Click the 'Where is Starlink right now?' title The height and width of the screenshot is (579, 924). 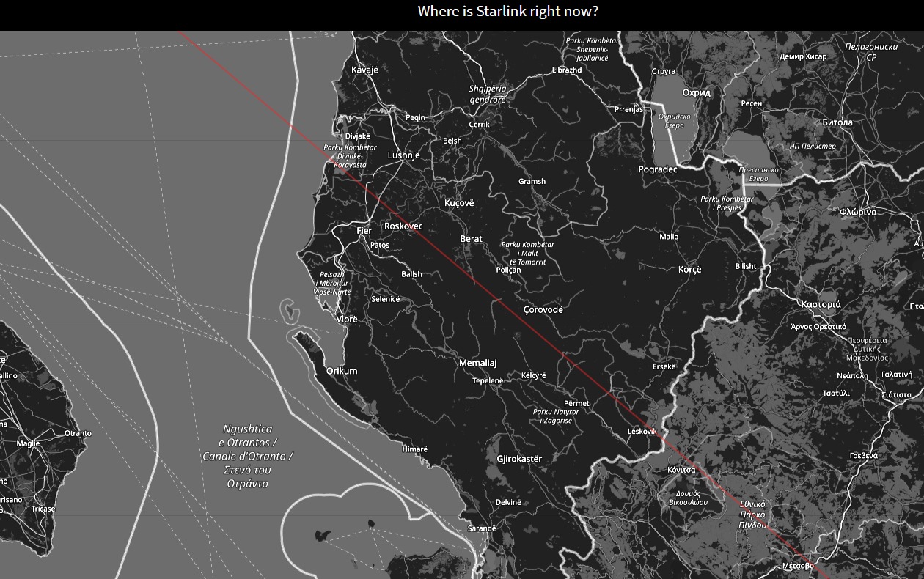tap(507, 12)
